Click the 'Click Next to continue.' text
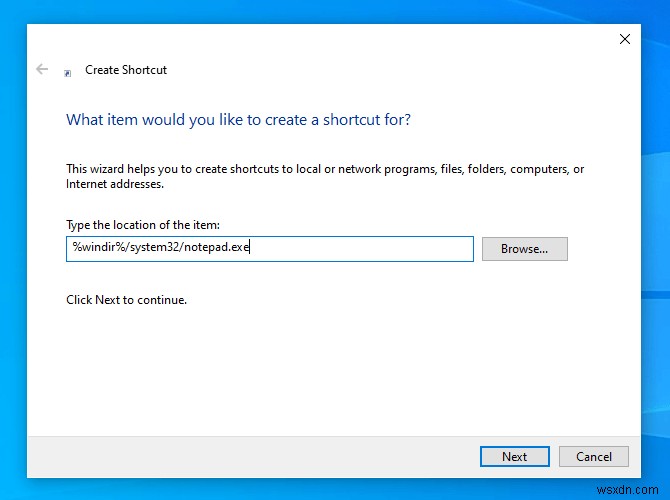 (x=126, y=300)
